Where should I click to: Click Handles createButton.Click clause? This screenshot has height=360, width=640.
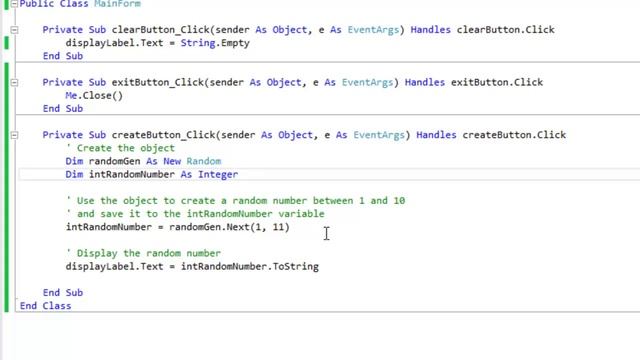(x=491, y=135)
